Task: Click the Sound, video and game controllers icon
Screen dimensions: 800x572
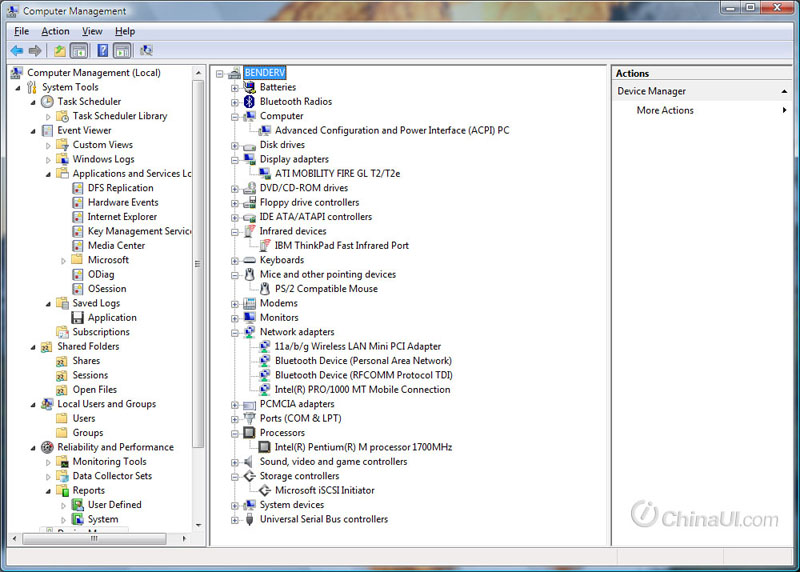Action: click(x=249, y=462)
